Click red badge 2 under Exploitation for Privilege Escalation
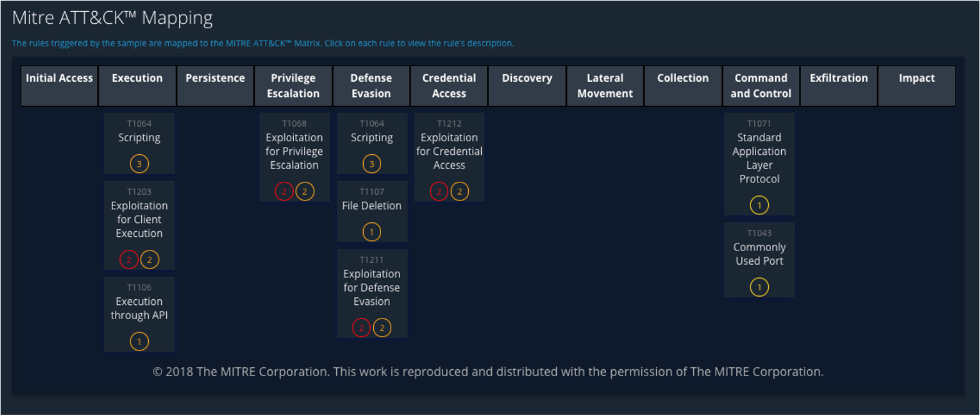This screenshot has height=416, width=980. click(284, 192)
